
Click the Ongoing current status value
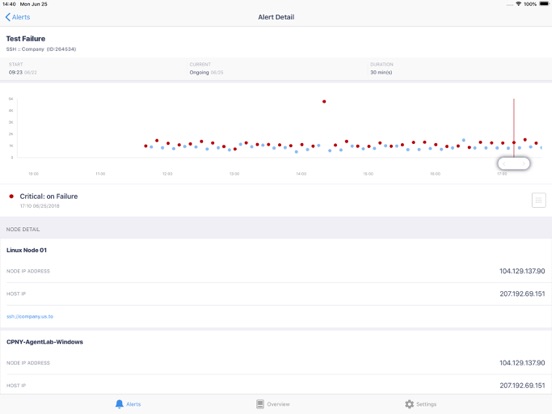coord(199,72)
